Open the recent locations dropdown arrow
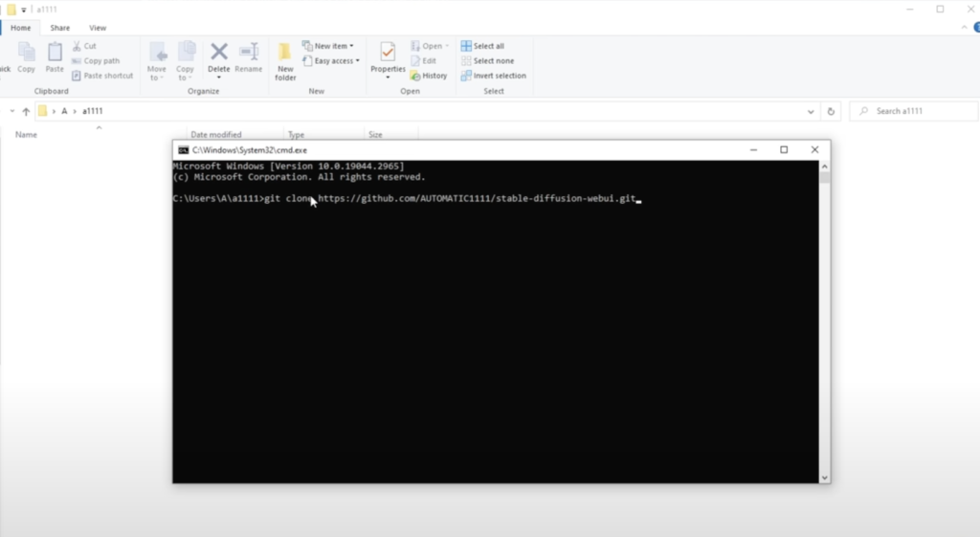Image resolution: width=980 pixels, height=537 pixels. click(x=11, y=111)
